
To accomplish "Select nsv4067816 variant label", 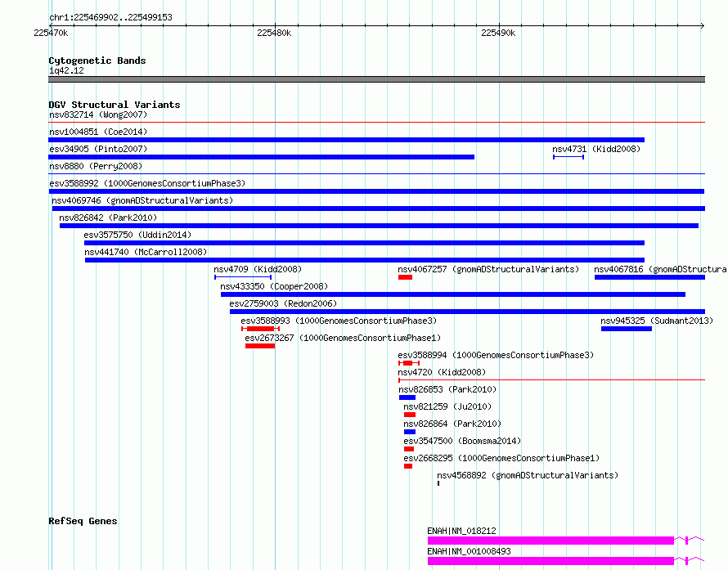I will [x=660, y=269].
